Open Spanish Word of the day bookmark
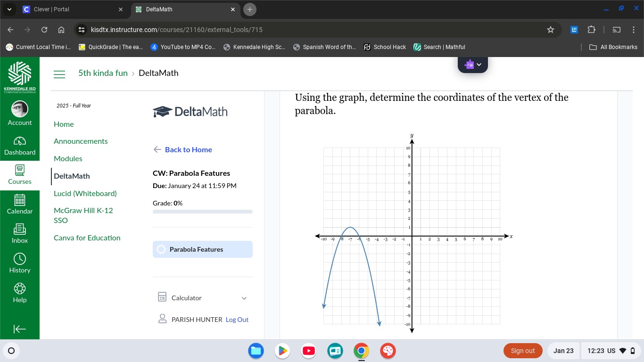 tap(325, 47)
